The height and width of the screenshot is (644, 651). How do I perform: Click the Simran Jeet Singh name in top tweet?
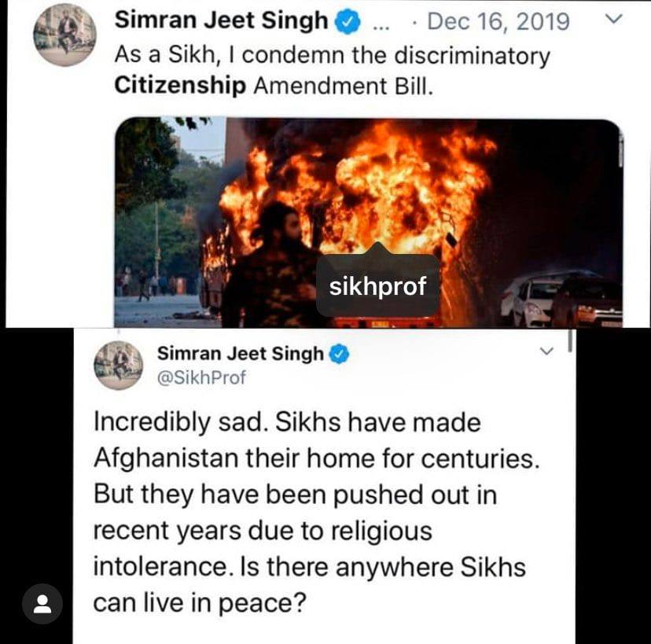pos(221,20)
